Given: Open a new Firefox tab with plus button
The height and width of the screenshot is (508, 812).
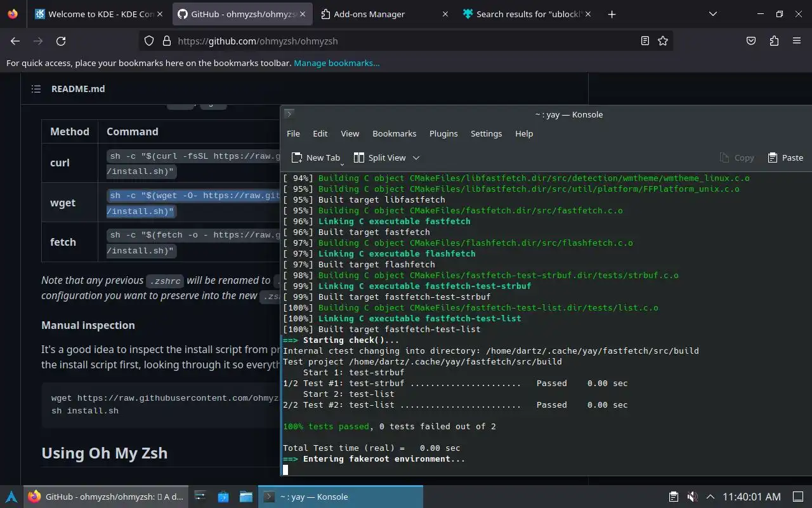Looking at the screenshot, I should pos(612,14).
